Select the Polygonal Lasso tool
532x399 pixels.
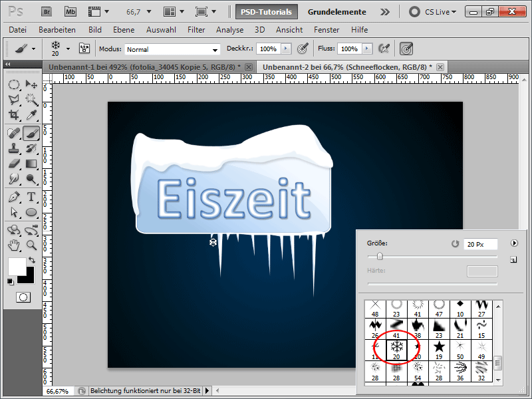click(x=13, y=99)
